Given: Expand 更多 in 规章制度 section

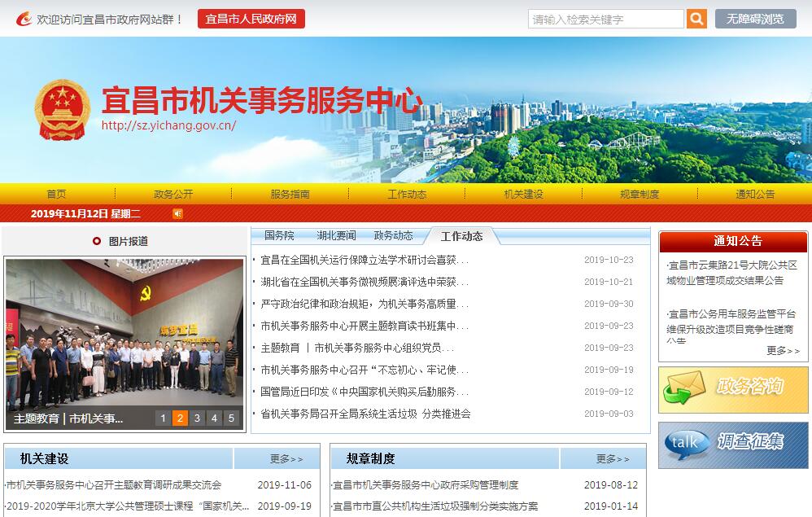Looking at the screenshot, I should coord(613,459).
